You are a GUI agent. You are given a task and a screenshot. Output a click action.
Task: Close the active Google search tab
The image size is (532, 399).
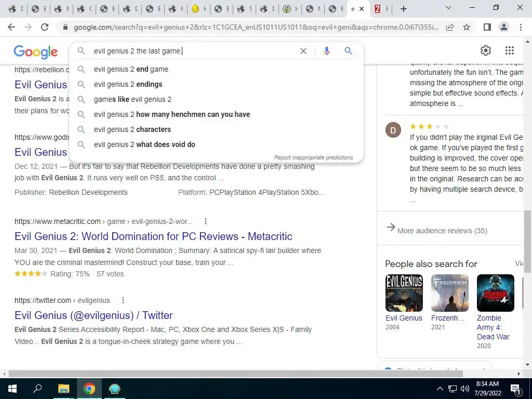pyautogui.click(x=362, y=9)
